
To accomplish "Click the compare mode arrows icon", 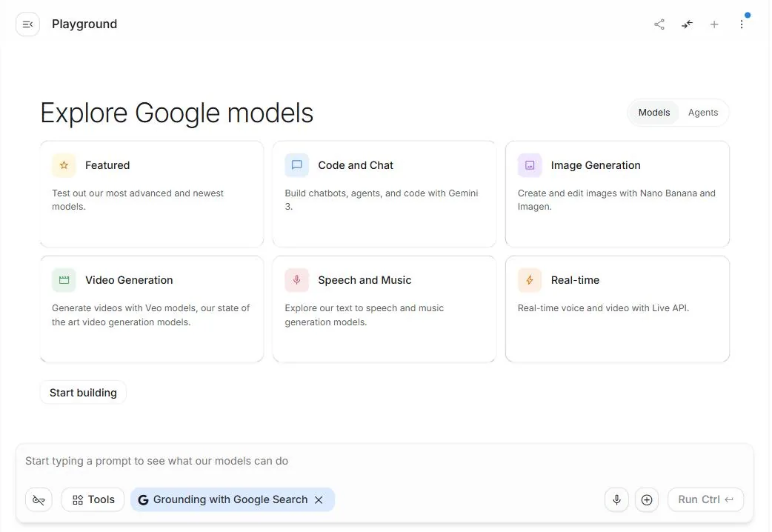I will [x=687, y=24].
